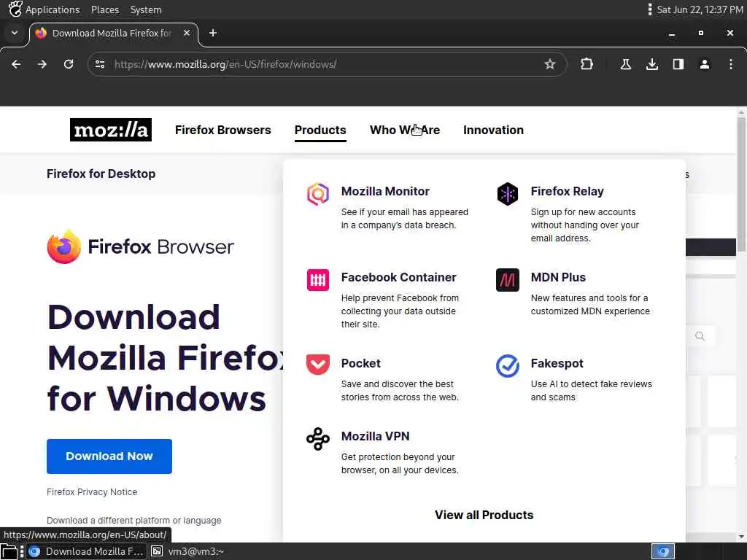
Task: Click the moz://a logo
Action: [111, 130]
